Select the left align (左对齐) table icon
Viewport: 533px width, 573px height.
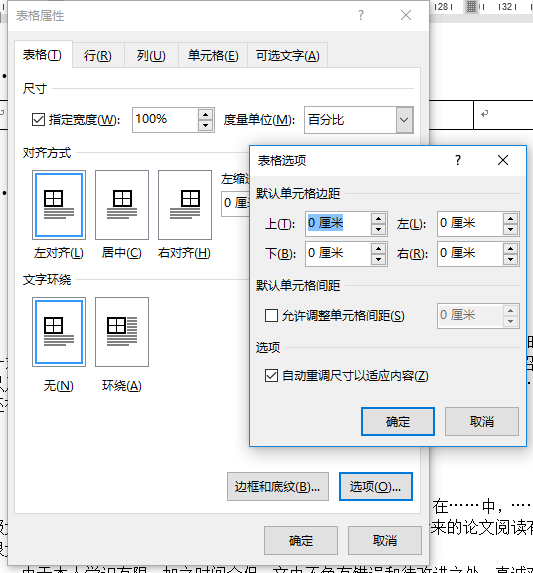[59, 205]
